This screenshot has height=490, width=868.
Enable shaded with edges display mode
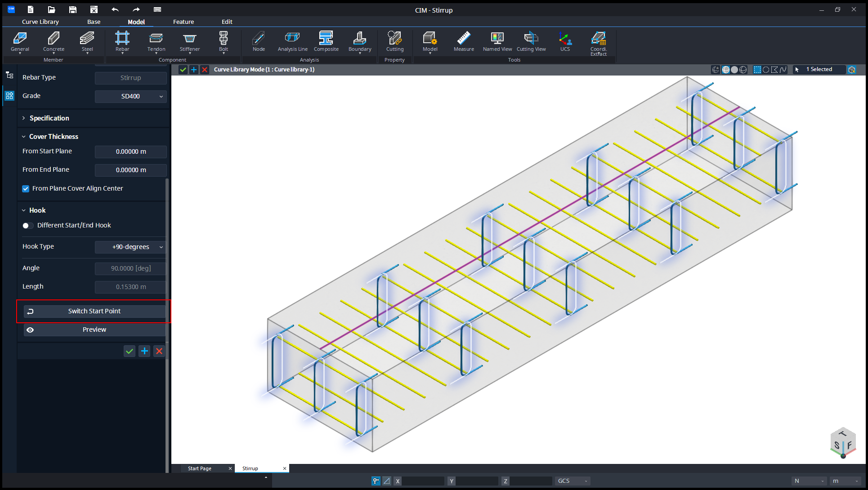pos(726,70)
